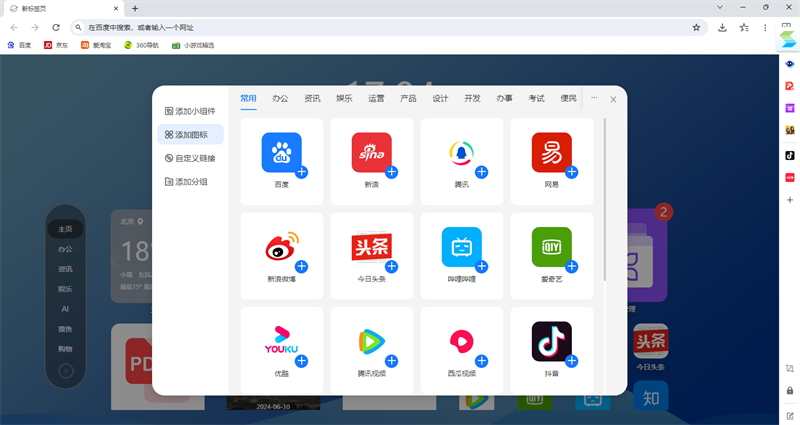Open the game picture icon in sidebar
Viewport: 800px width, 425px height.
click(x=790, y=130)
